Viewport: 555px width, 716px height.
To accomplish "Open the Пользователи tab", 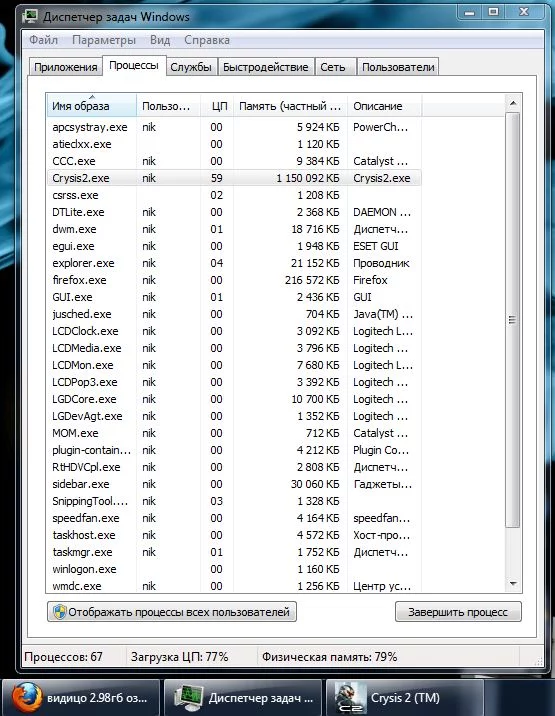I will pos(398,67).
